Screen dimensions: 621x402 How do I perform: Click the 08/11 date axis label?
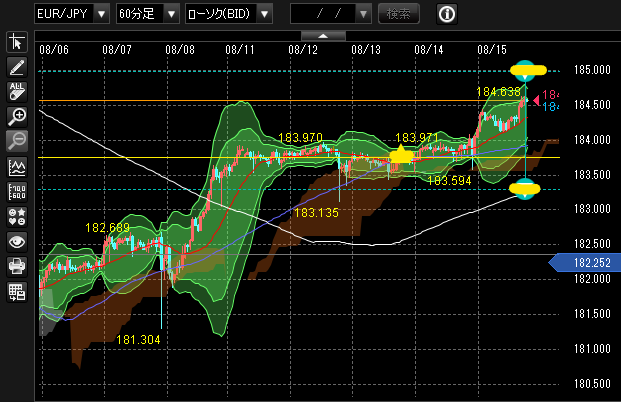coord(240,50)
